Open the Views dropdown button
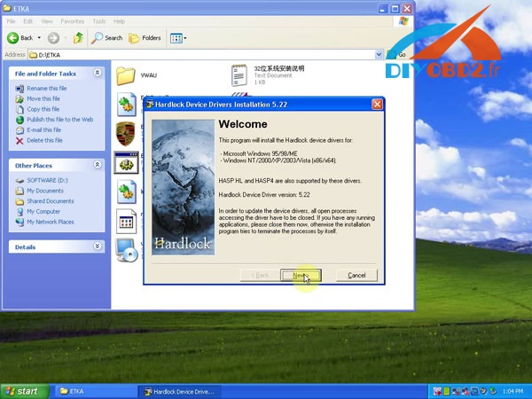 178,38
